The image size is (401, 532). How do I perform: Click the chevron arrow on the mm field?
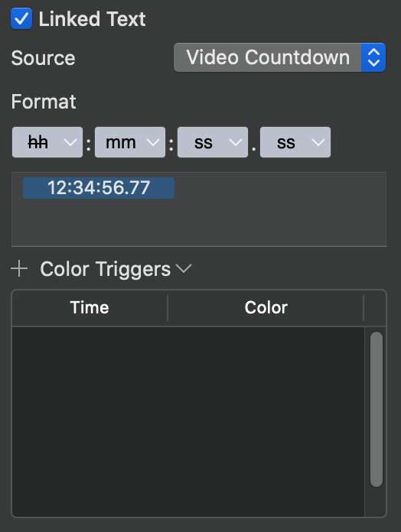[153, 142]
